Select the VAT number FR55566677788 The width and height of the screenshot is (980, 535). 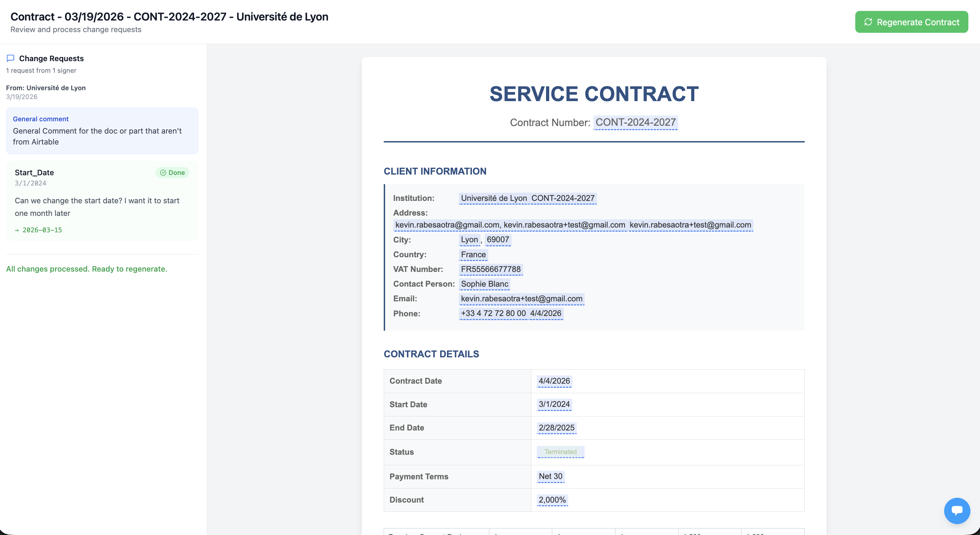point(490,269)
